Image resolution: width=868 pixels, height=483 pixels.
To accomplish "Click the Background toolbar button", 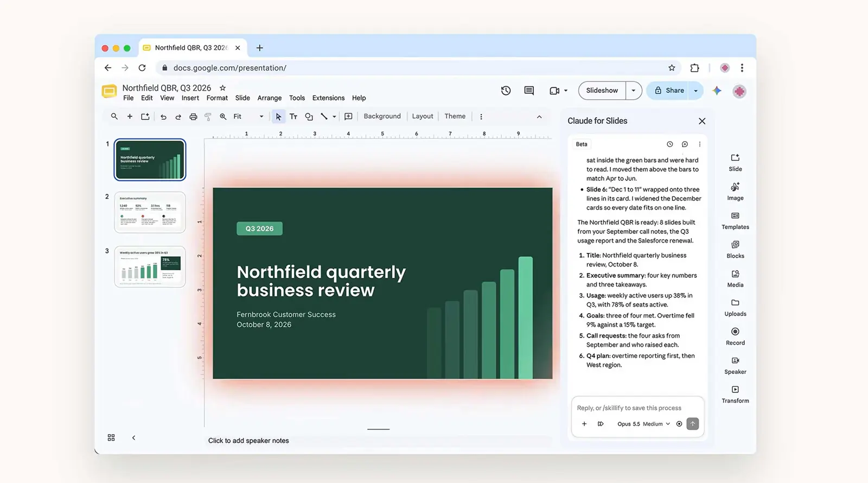I will pyautogui.click(x=382, y=117).
